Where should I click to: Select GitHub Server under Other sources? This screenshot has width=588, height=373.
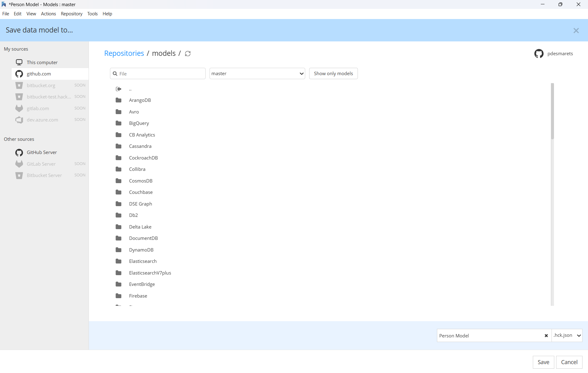click(50, 152)
